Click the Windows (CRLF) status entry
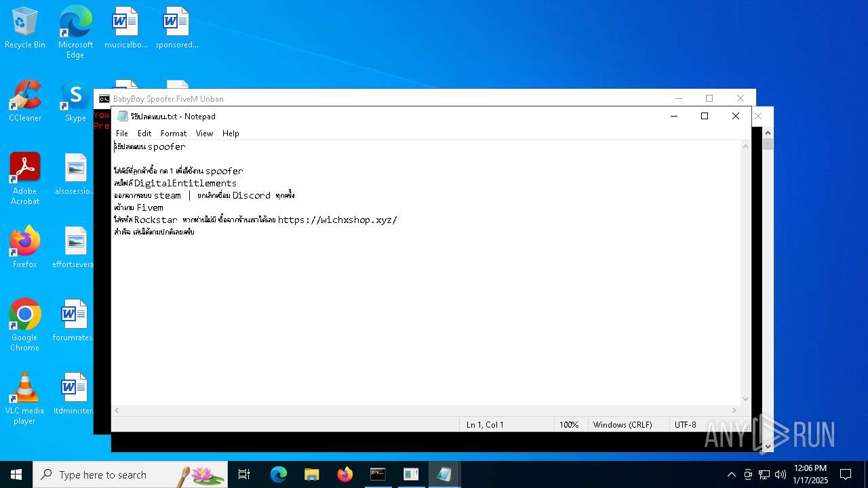The width and height of the screenshot is (868, 488). point(623,425)
